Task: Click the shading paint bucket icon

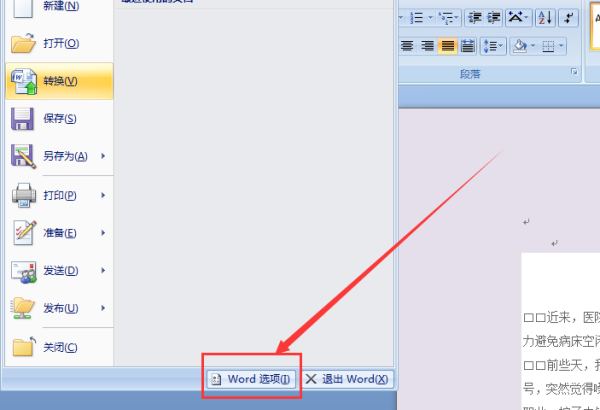Action: pyautogui.click(x=520, y=46)
